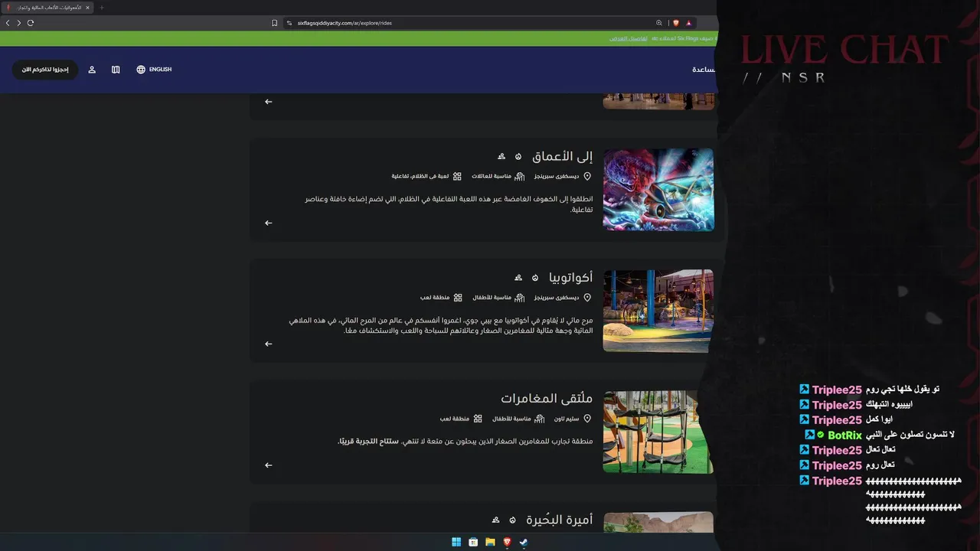Click the ملتقى المغامرات title
The image size is (980, 551).
coord(547,399)
